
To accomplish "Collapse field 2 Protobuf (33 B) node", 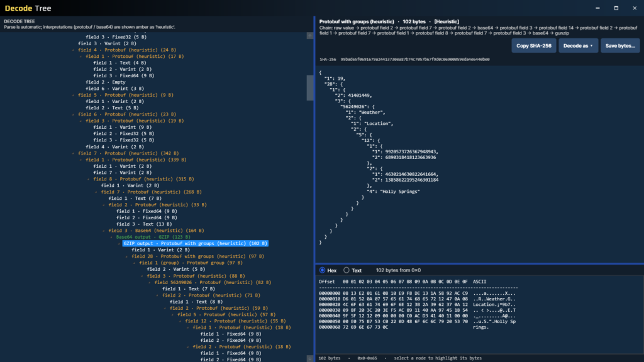I will point(104,205).
